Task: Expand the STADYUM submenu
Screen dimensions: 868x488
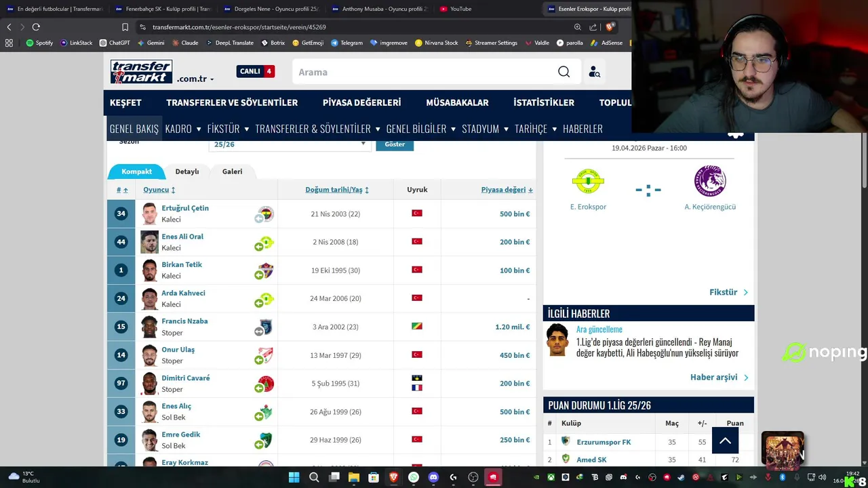Action: tap(486, 129)
